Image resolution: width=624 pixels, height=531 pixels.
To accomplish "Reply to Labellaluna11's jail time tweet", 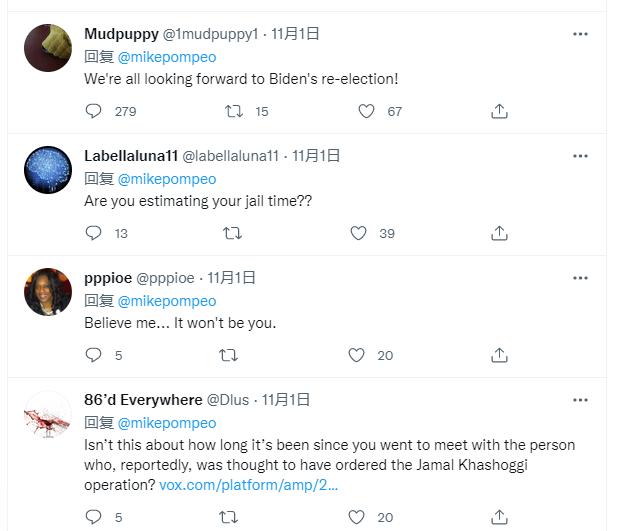I will [94, 233].
